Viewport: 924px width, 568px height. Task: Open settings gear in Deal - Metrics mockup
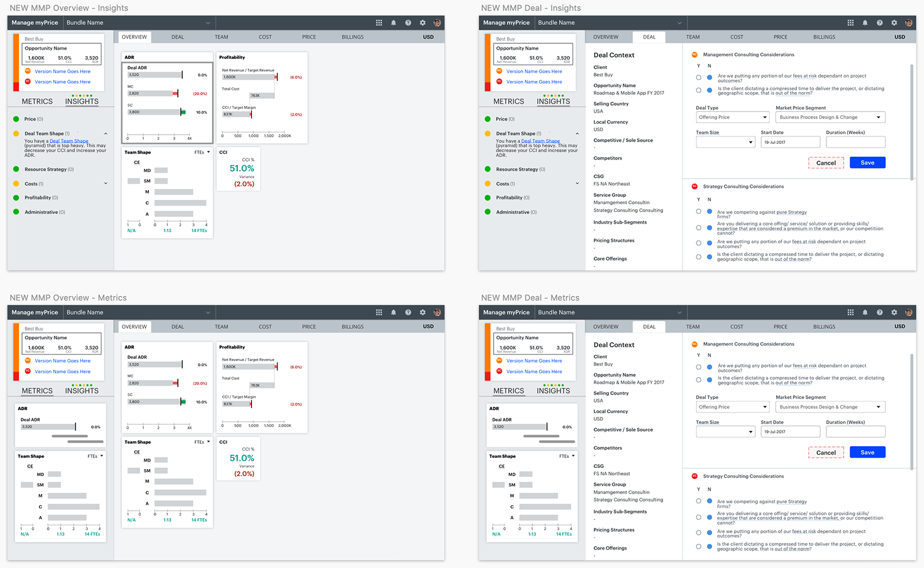(895, 312)
